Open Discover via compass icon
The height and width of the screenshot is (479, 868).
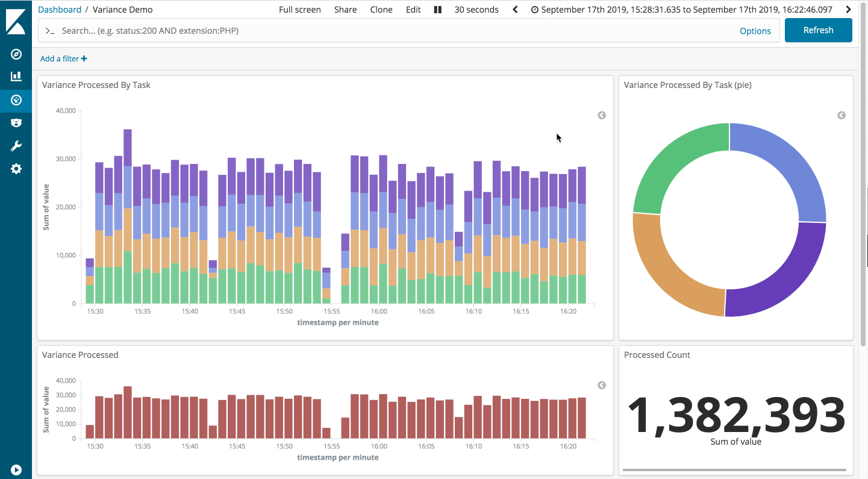[16, 54]
